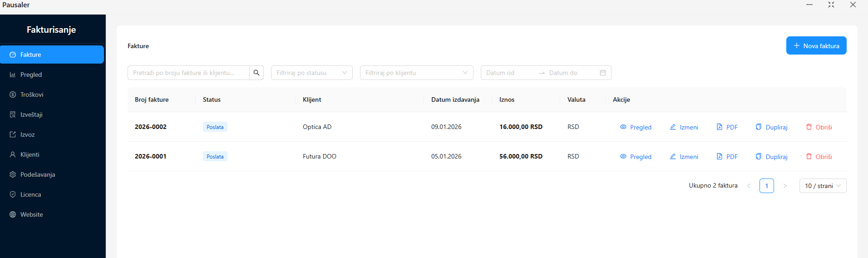868x258 pixels.
Task: Click the Datum od start date field
Action: click(x=508, y=73)
